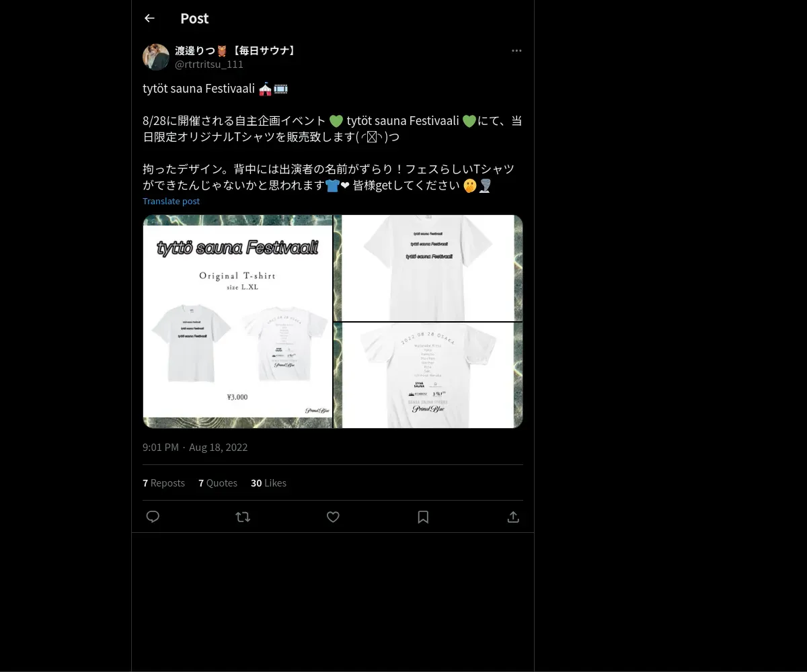Open the author's profile avatar

[156, 57]
